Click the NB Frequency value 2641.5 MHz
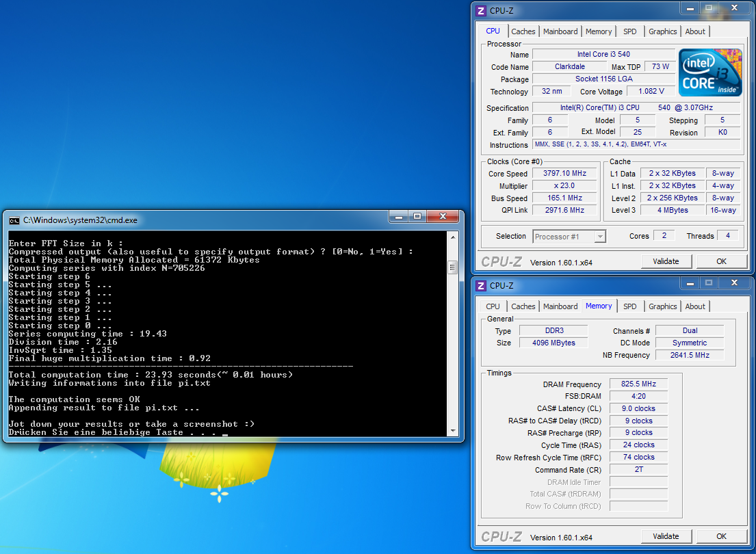 (x=690, y=355)
